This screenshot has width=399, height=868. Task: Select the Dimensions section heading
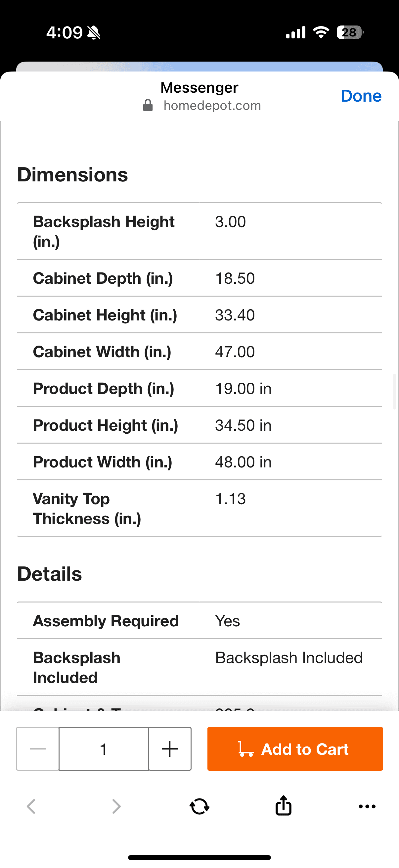click(x=72, y=174)
